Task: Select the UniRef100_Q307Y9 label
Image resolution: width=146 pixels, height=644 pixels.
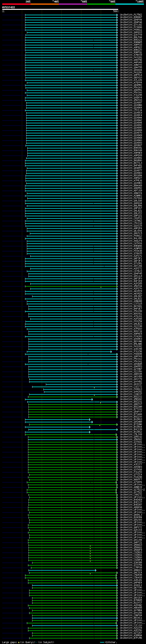Action: tap(131, 35)
